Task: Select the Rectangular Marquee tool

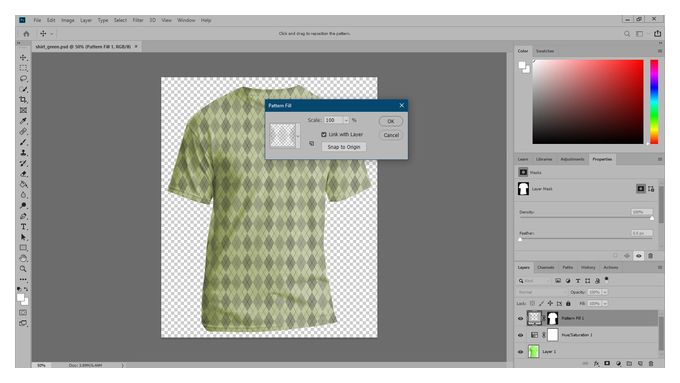Action: point(23,68)
